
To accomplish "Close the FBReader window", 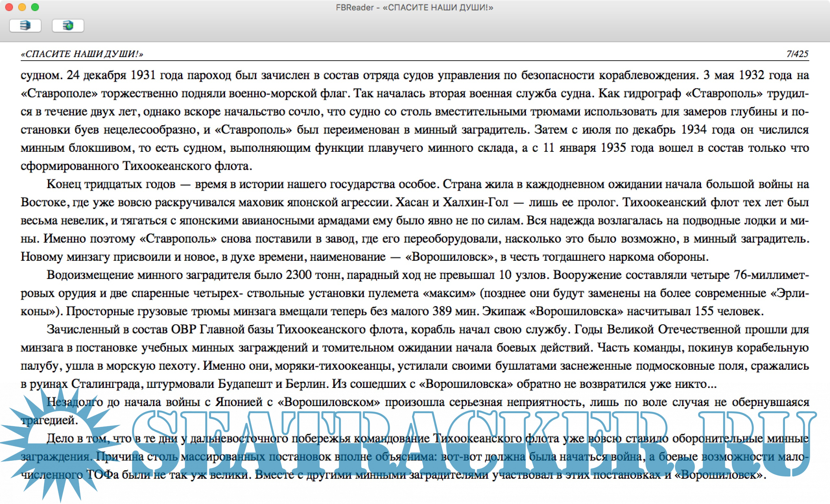I will click(x=9, y=7).
